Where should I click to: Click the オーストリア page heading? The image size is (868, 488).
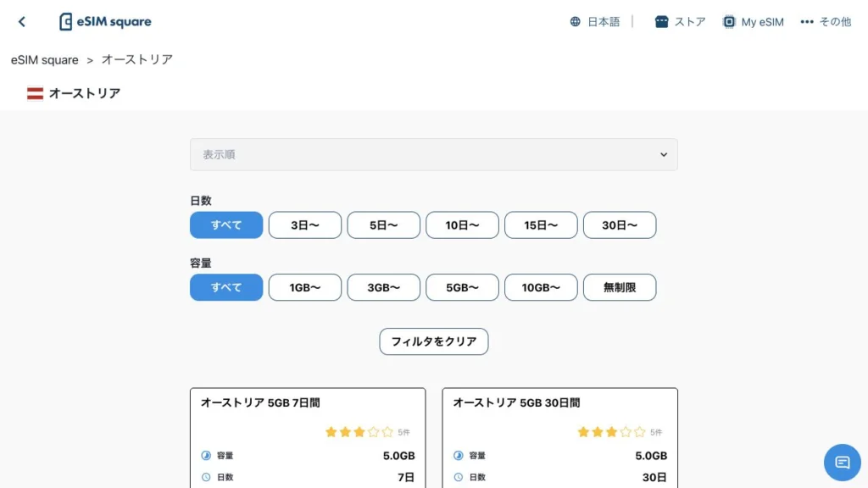[x=85, y=93]
